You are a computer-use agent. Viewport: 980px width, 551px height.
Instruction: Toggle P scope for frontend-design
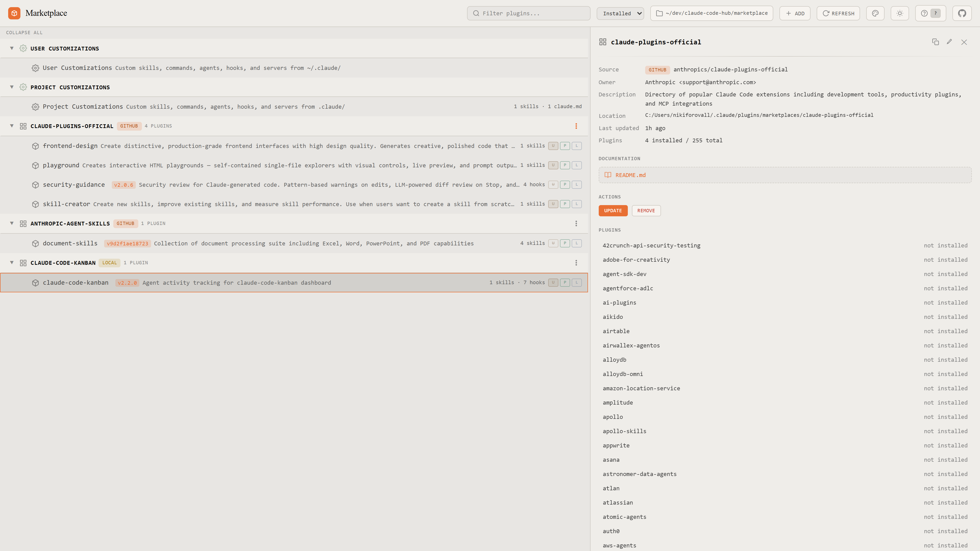(565, 146)
